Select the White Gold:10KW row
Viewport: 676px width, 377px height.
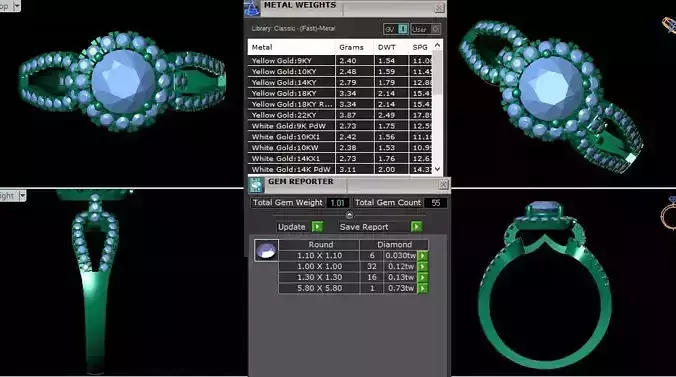pyautogui.click(x=340, y=148)
